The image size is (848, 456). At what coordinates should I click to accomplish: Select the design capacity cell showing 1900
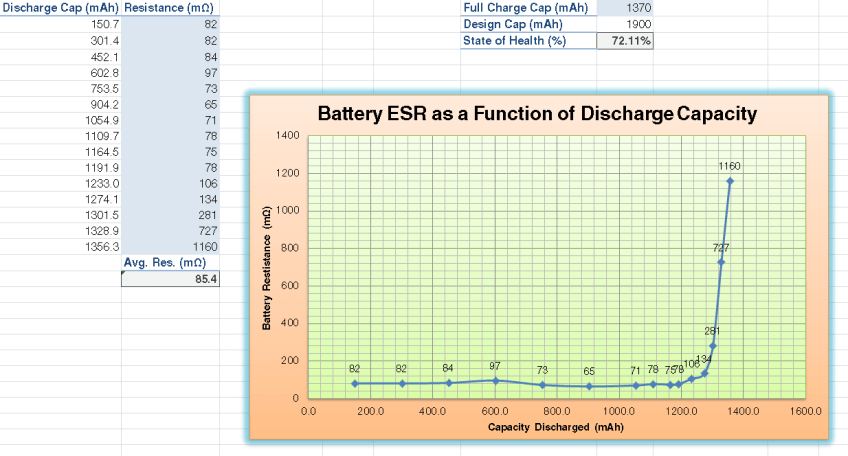pos(625,24)
